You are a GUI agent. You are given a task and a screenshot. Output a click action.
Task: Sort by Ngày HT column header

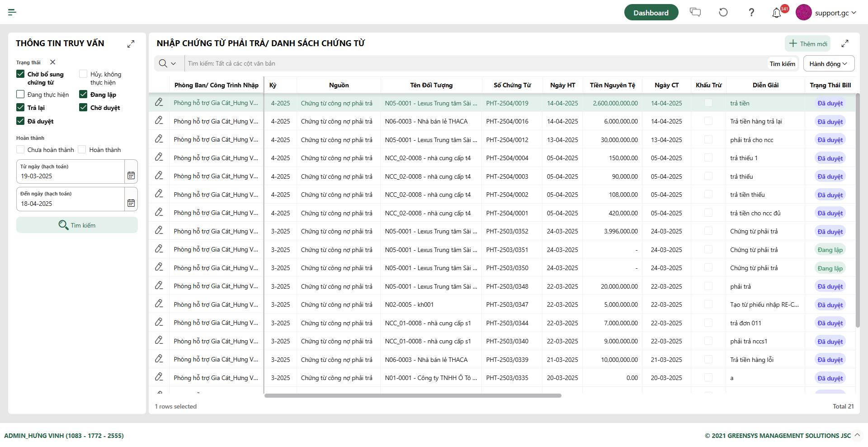(562, 85)
